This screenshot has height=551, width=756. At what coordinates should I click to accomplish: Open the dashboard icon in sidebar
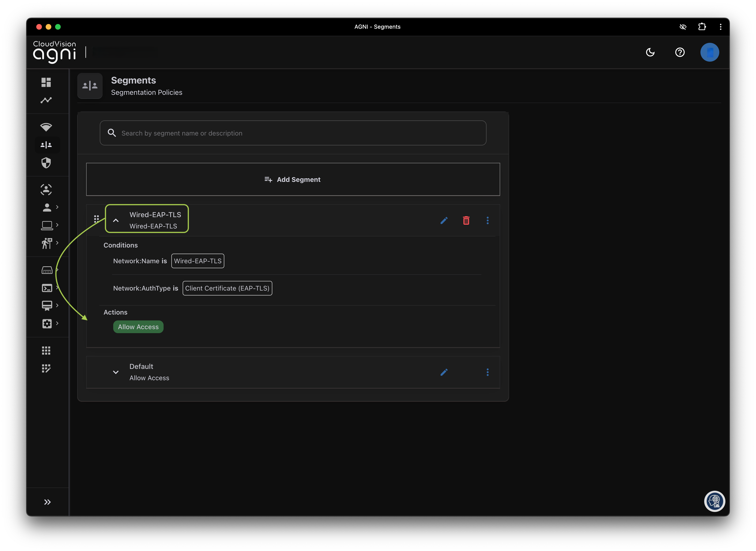point(46,82)
